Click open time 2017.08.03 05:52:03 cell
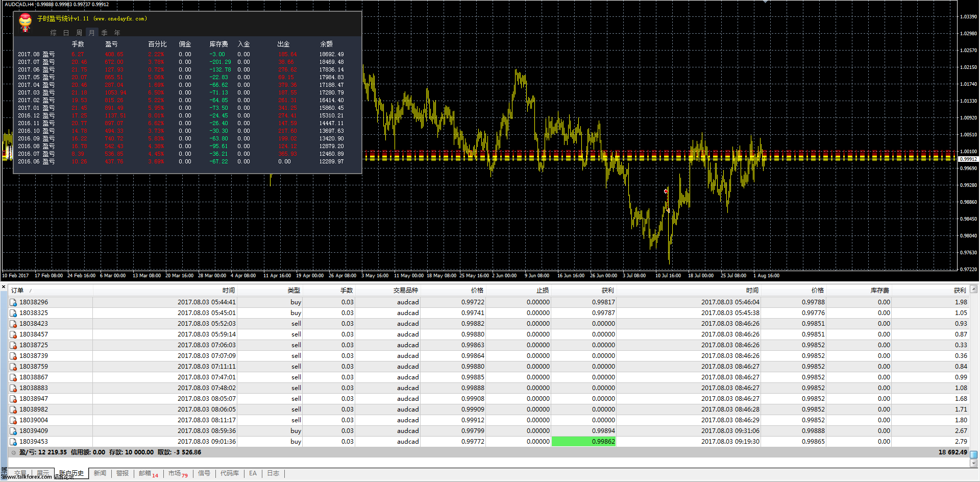The height and width of the screenshot is (482, 980). pyautogui.click(x=207, y=324)
